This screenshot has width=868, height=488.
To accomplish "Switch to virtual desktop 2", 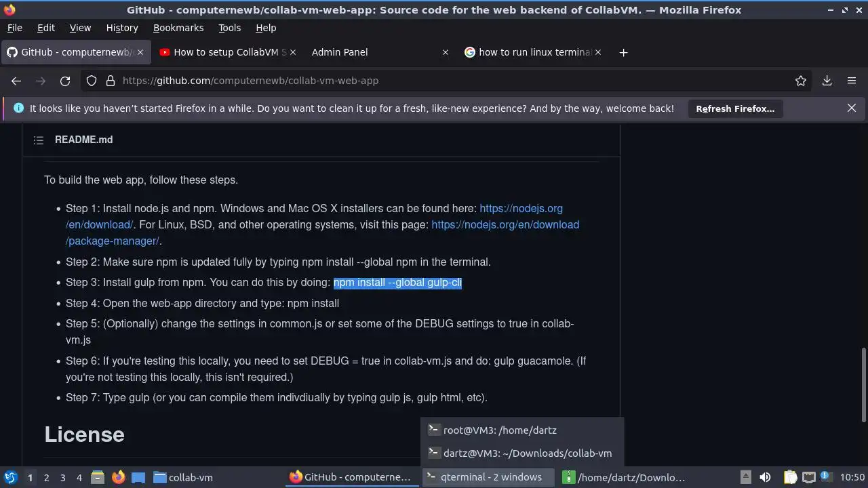I will [46, 477].
